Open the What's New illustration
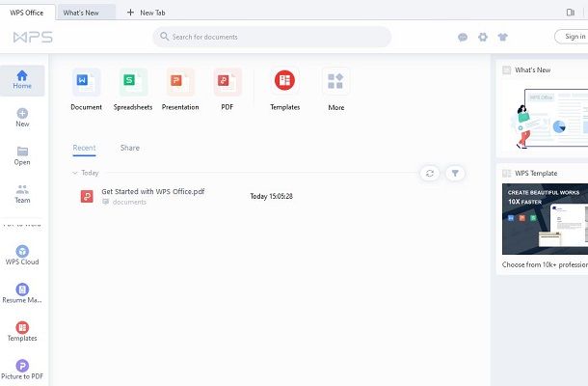Viewport: 588px width, 386px height. pos(548,119)
